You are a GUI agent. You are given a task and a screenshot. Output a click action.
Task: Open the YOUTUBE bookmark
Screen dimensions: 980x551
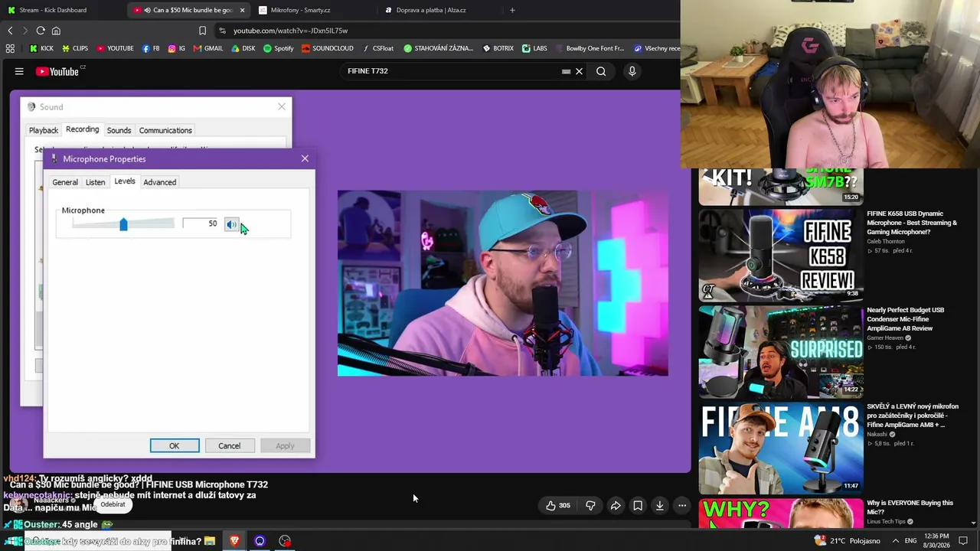pyautogui.click(x=115, y=48)
